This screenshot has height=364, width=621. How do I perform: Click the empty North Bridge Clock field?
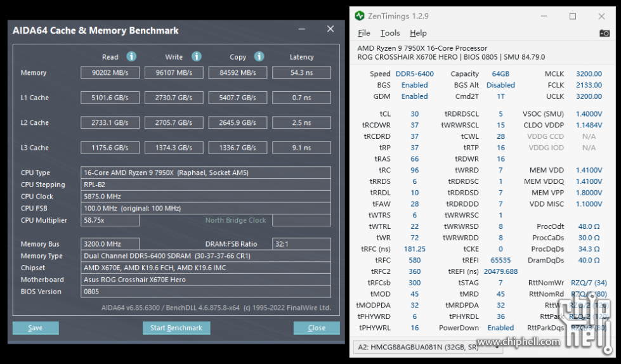click(302, 220)
